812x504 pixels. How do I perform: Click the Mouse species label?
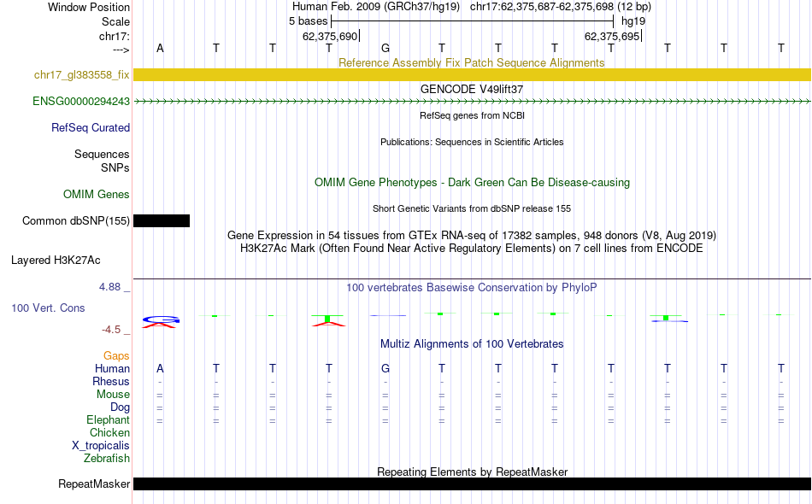click(113, 395)
